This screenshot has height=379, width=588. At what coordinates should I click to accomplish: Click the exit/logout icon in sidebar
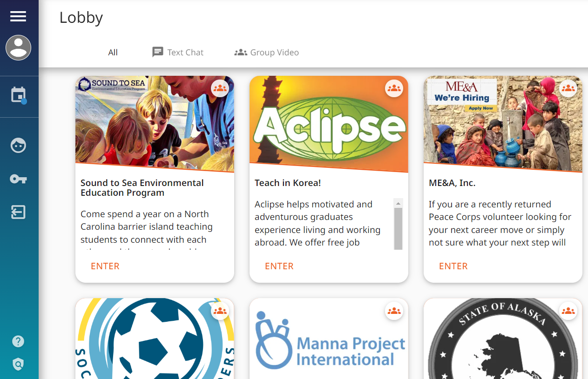click(18, 212)
